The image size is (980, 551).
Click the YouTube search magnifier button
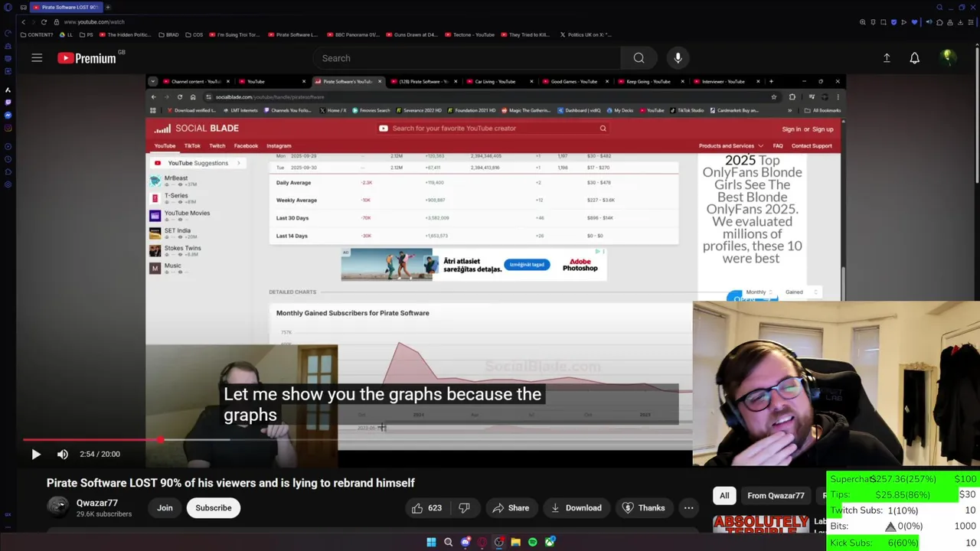[x=639, y=58]
